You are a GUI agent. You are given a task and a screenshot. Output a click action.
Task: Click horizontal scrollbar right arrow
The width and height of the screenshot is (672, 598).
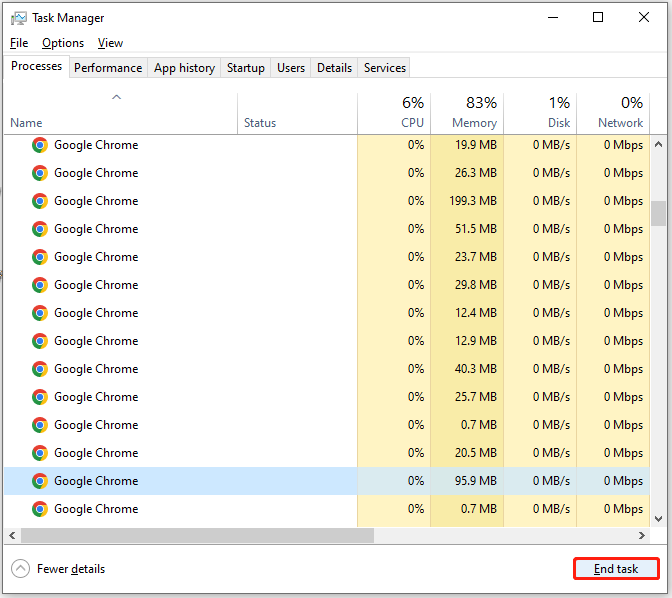[x=642, y=535]
